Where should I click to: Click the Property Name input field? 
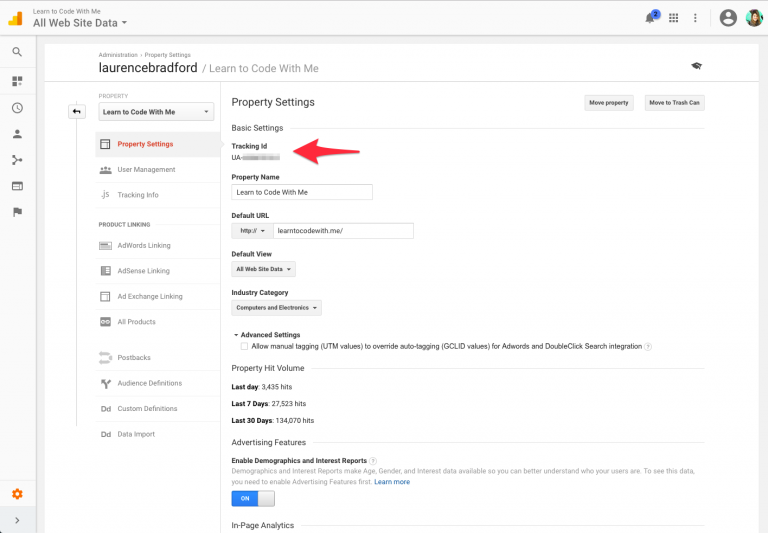click(302, 192)
